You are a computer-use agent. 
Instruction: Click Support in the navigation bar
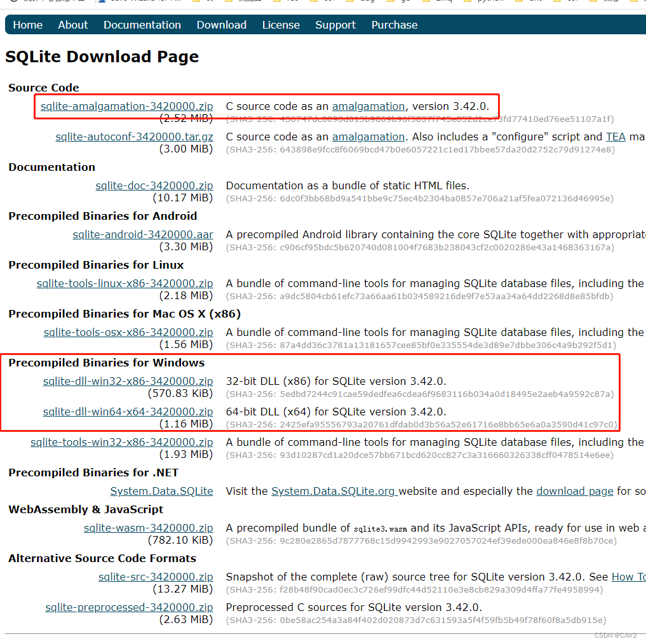point(335,25)
